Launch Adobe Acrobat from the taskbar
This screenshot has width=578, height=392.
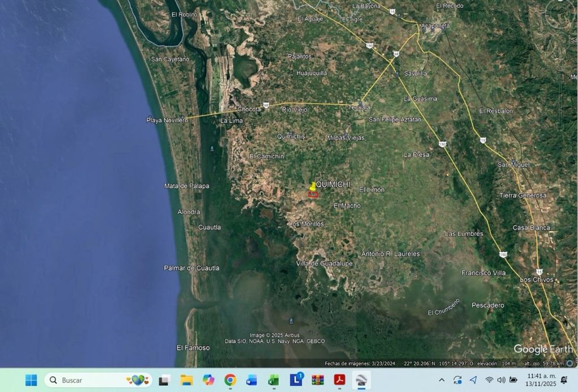pyautogui.click(x=339, y=380)
